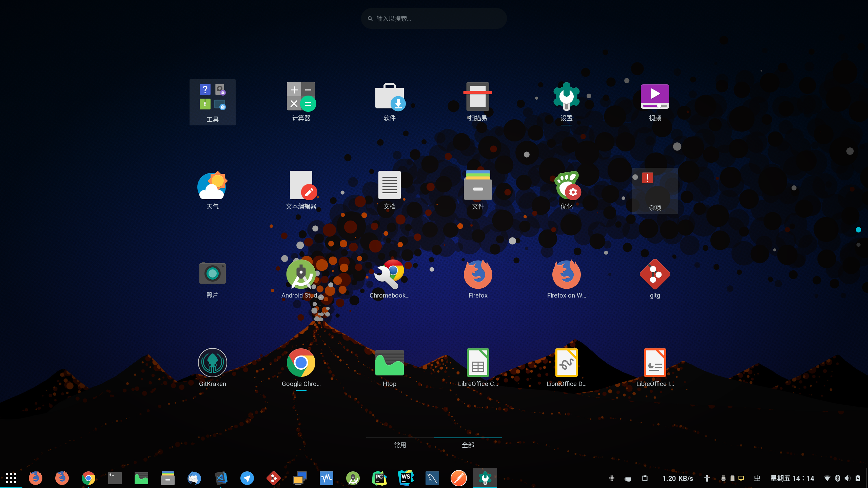The image size is (868, 488).
Task: Open the 文档 documents app
Action: 390,190
